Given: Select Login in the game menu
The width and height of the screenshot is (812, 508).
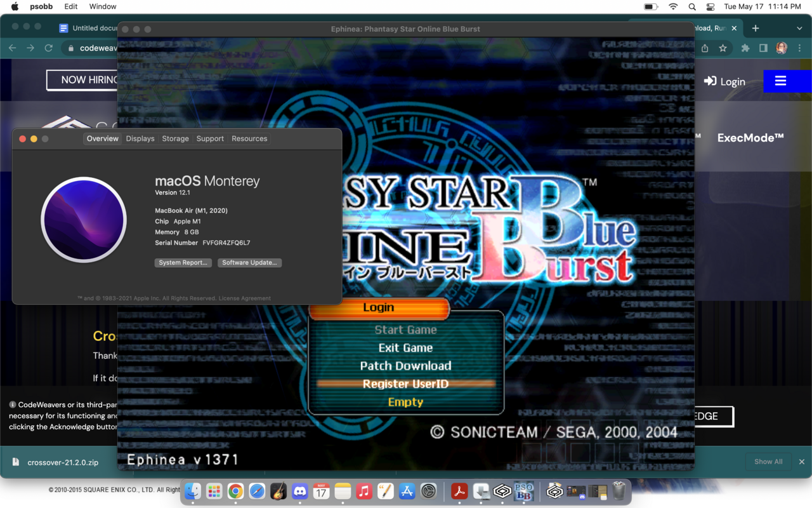Looking at the screenshot, I should (379, 308).
